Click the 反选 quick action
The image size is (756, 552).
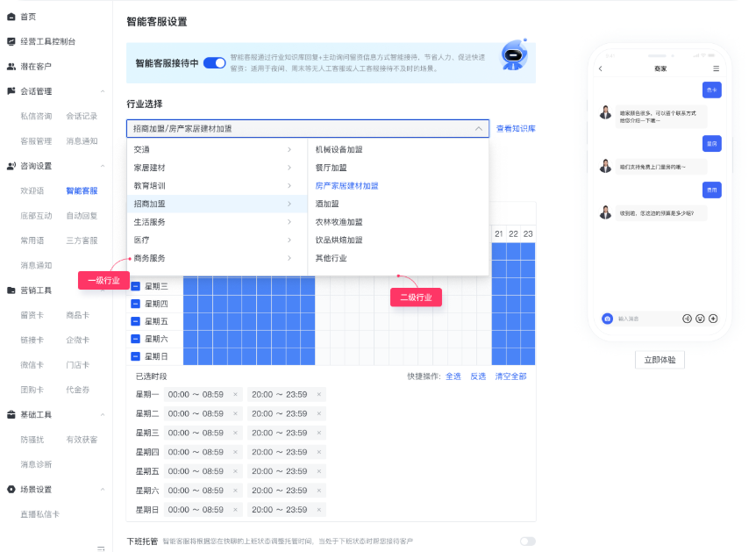pos(478,376)
